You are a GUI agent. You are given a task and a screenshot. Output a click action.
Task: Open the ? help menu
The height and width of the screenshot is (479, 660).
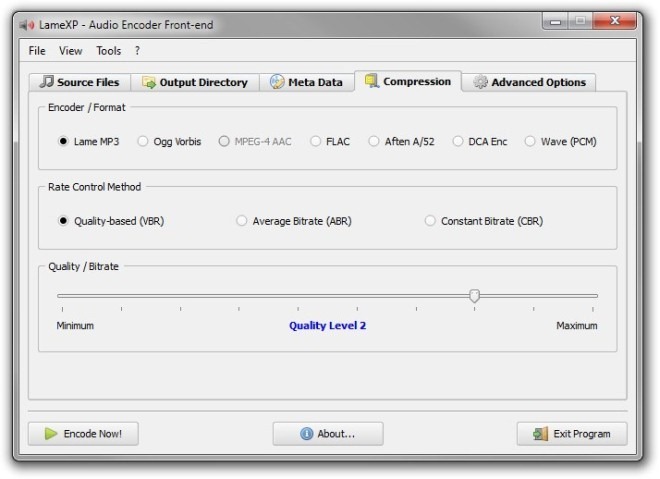tap(137, 51)
